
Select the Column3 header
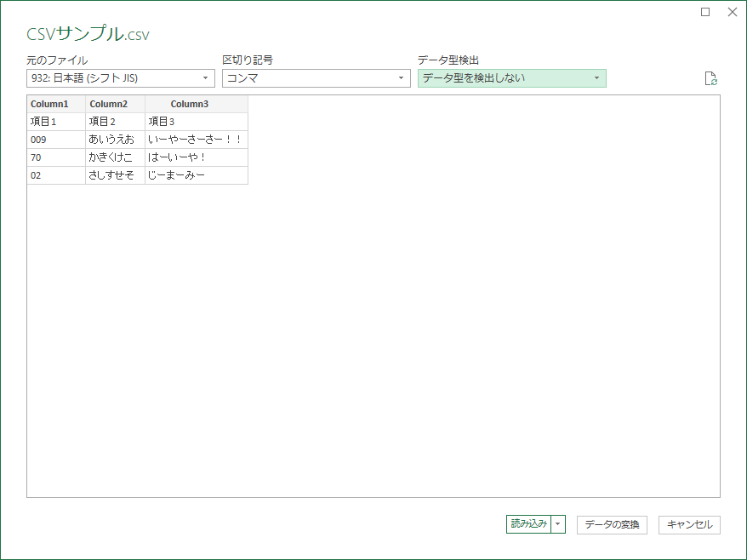197,104
